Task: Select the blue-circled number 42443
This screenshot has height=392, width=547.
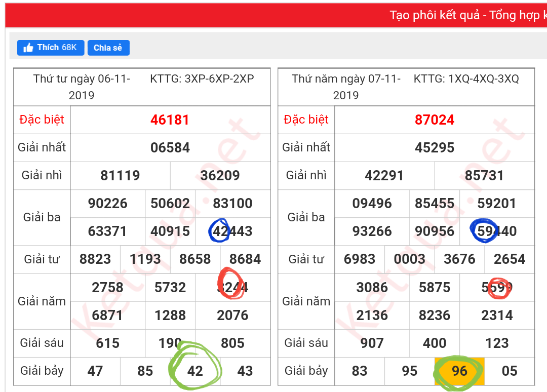Action: tap(232, 231)
